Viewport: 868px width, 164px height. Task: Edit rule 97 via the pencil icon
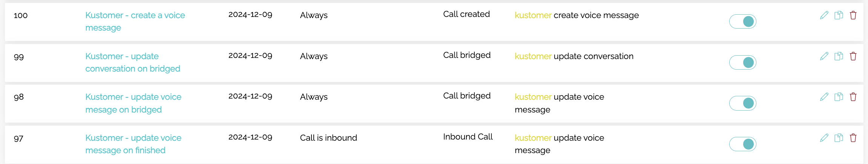tap(824, 138)
